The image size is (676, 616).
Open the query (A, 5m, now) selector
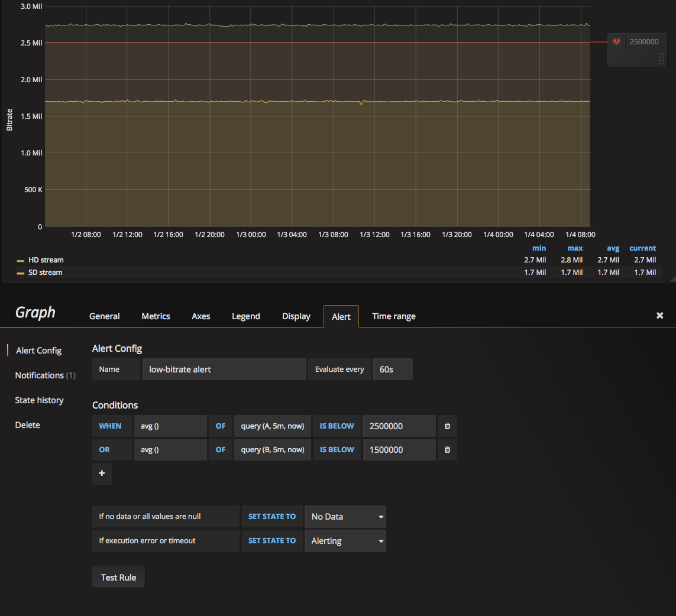[273, 426]
